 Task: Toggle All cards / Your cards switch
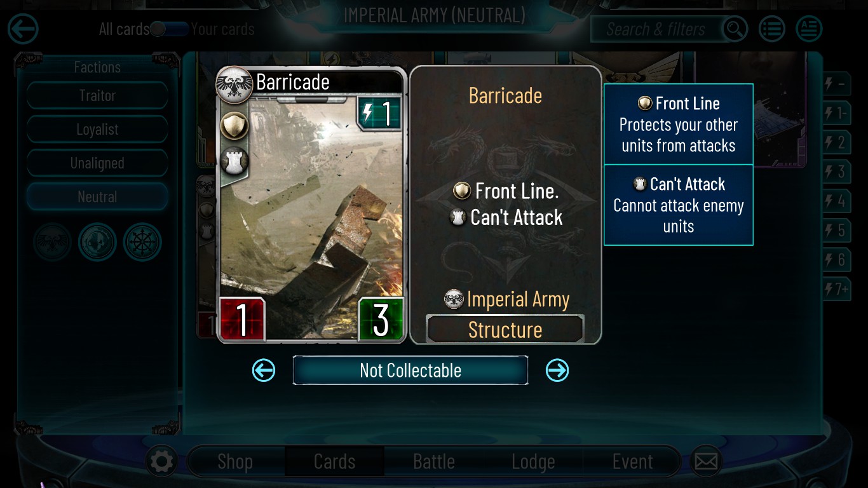(169, 29)
